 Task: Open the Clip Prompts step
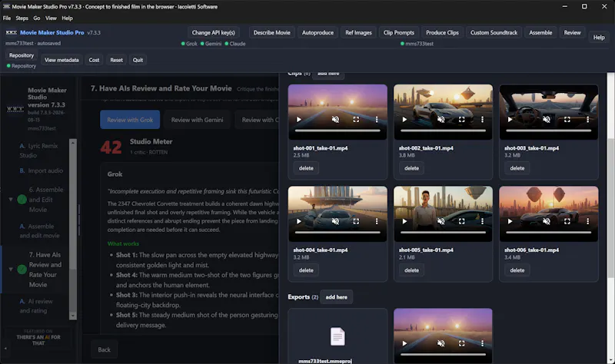click(x=398, y=32)
